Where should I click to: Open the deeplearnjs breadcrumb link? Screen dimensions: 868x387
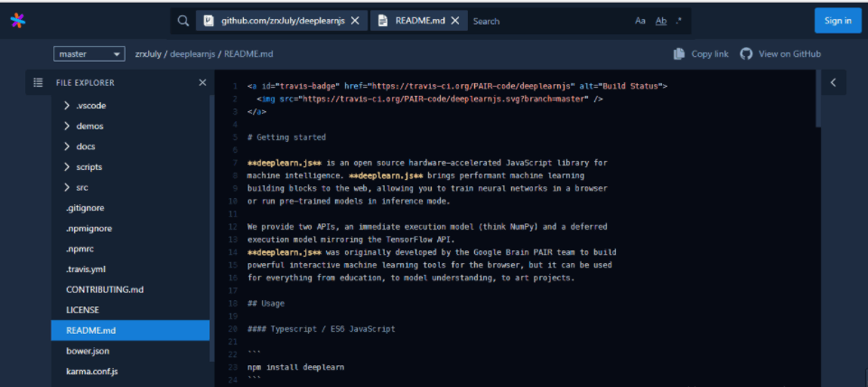[193, 53]
